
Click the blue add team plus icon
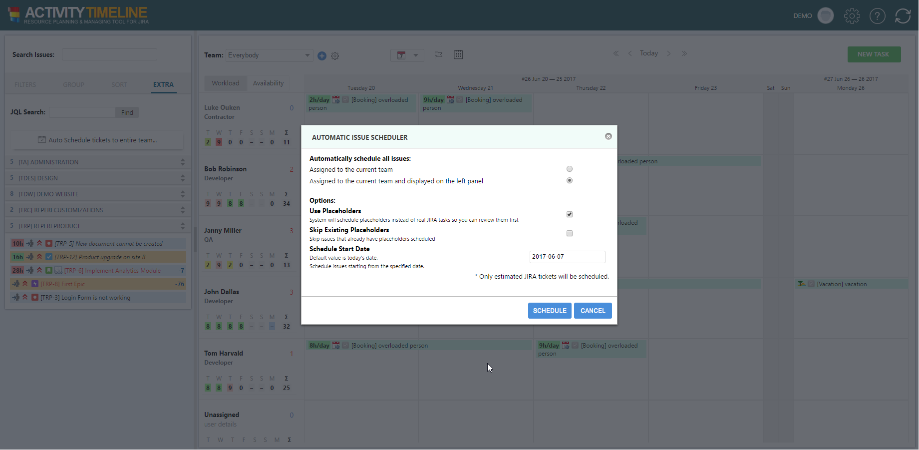click(x=322, y=55)
